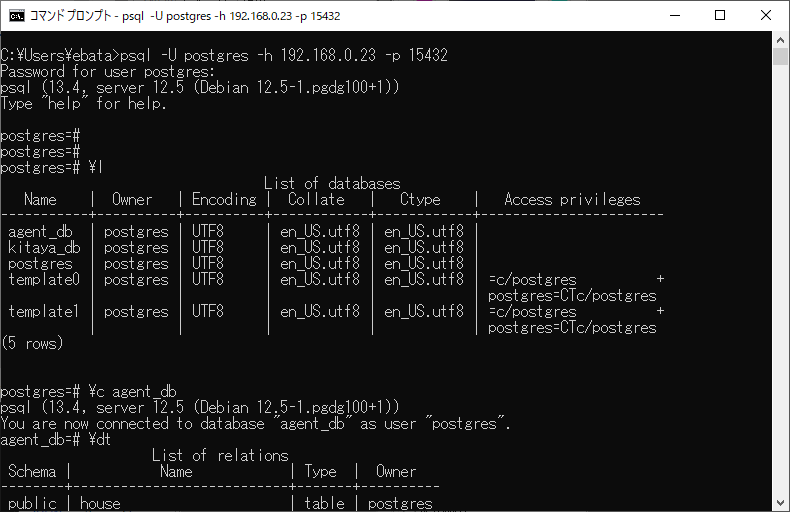Click the 'Access privileges' column header
The width and height of the screenshot is (790, 512).
571,199
